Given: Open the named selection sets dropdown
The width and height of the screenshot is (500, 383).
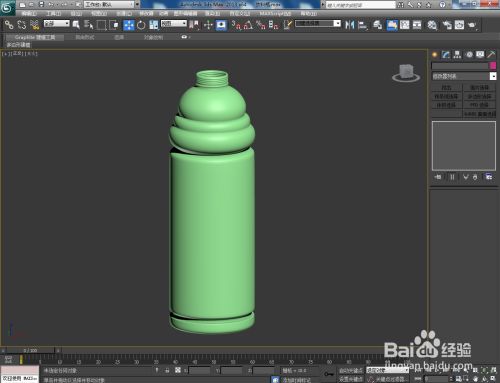Looking at the screenshot, I should click(318, 24).
